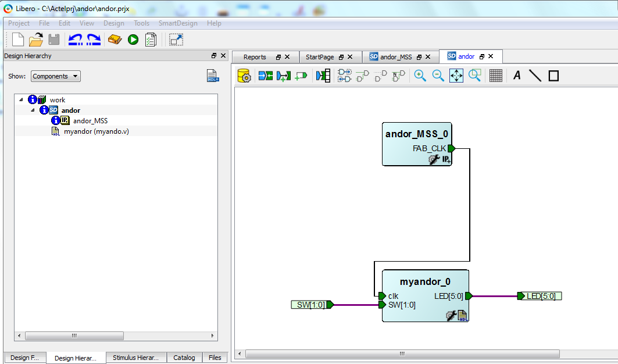Screen dimensions: 618x364
Task: Select the line drawing tool
Action: point(535,76)
